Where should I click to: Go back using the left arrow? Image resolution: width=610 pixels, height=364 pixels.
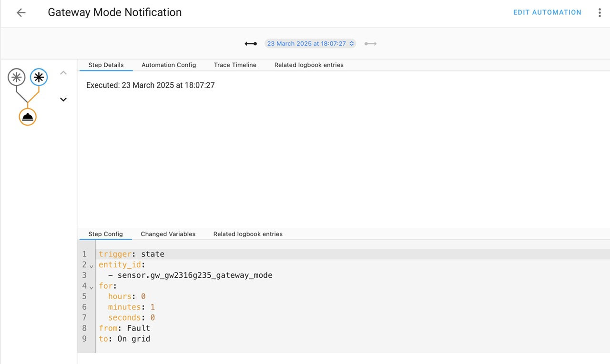click(21, 13)
